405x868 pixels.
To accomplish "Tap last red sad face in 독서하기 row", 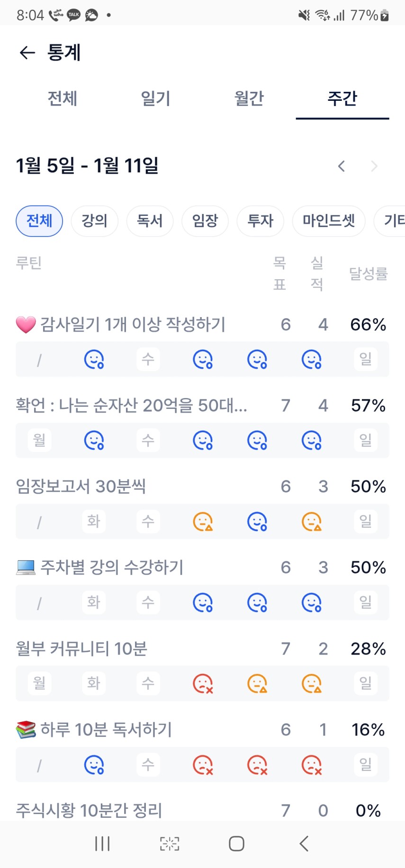I will pos(312,765).
